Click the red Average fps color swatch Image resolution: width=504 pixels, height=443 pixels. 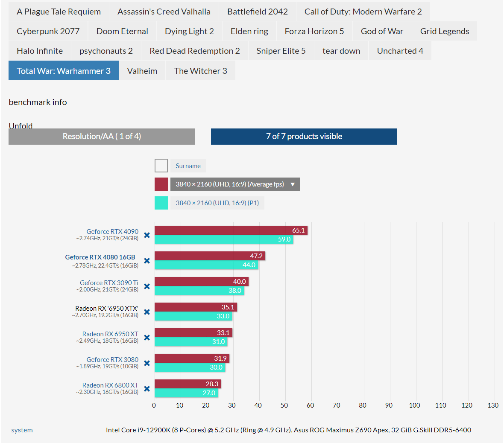161,184
